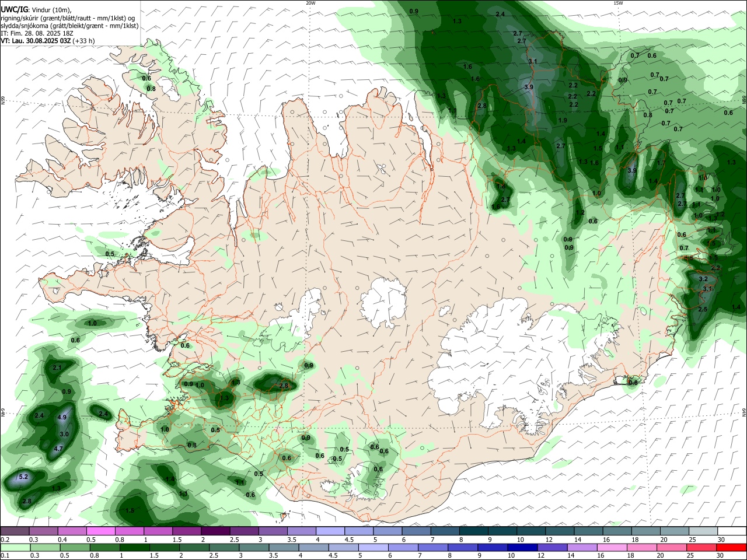The height and width of the screenshot is (560, 747).
Task: Click the precipitation value "4.9" on the map
Action: [x=62, y=417]
